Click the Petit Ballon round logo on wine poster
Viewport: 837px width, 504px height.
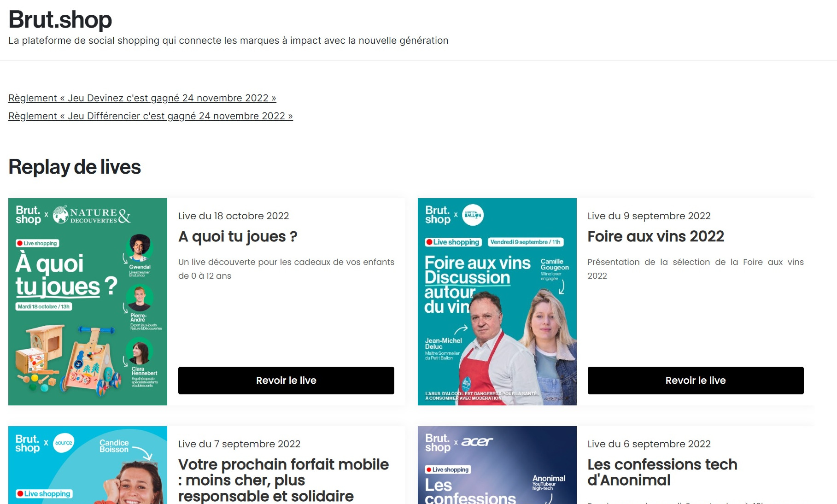(473, 215)
